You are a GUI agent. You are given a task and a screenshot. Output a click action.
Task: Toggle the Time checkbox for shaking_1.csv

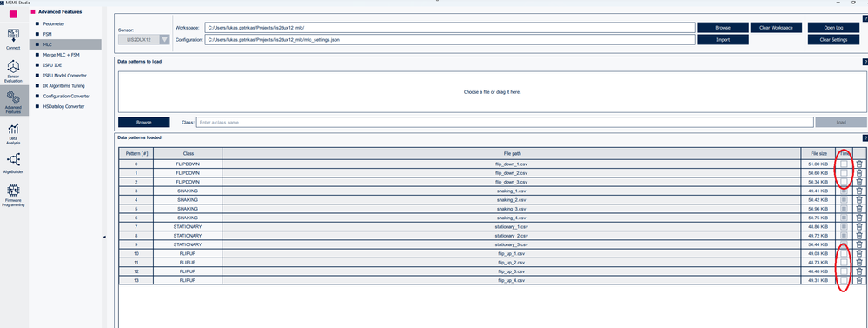pos(844,191)
